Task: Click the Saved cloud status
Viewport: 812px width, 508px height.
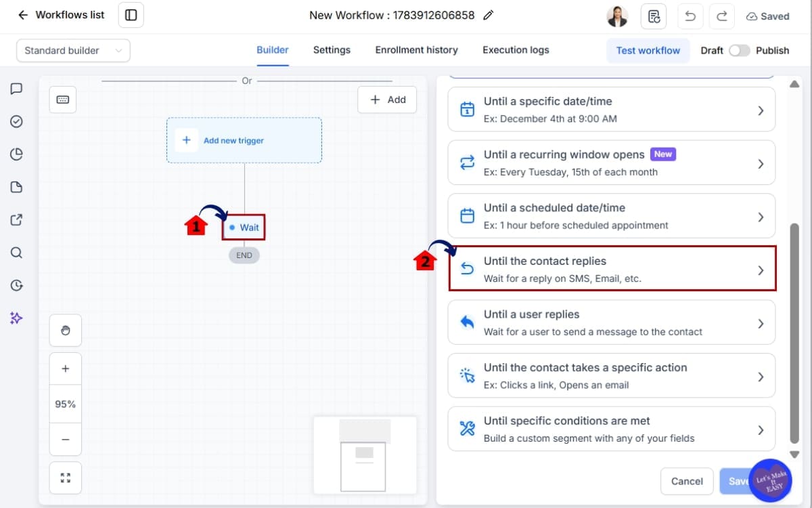Action: coord(767,16)
